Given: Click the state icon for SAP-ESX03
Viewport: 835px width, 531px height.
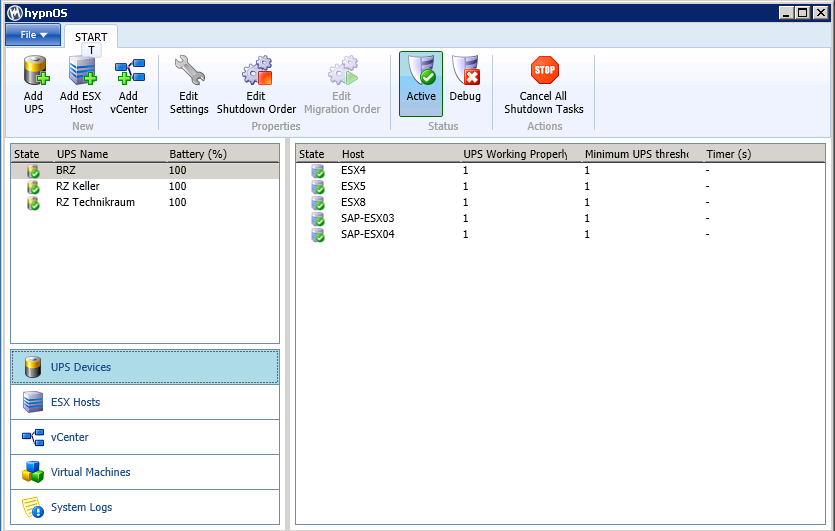Looking at the screenshot, I should click(318, 219).
